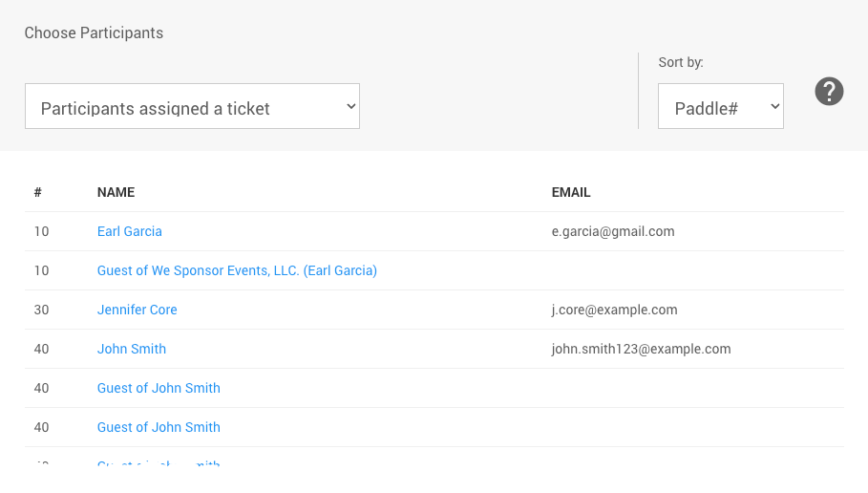Select the john.smith123@example.com email text

tap(641, 349)
